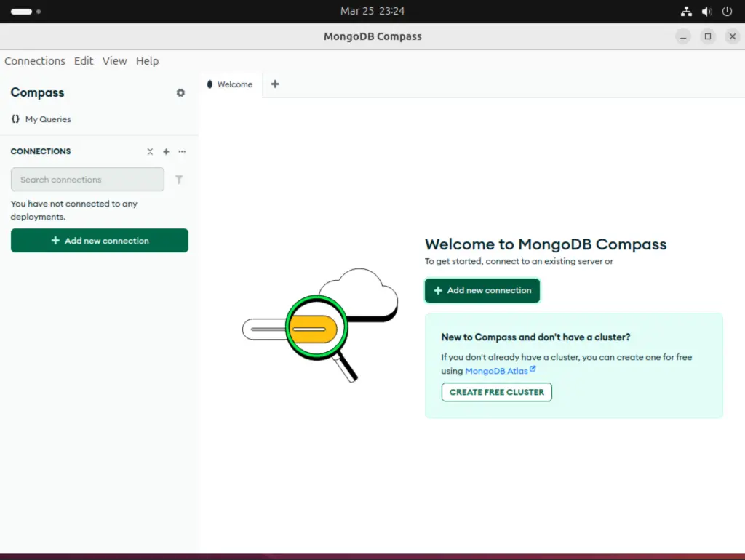Screen dimensions: 745x560
Task: Open the Help menu
Action: click(x=147, y=61)
